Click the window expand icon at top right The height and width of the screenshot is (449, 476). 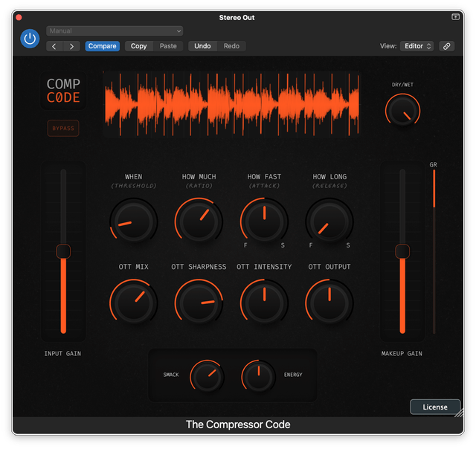coord(455,16)
